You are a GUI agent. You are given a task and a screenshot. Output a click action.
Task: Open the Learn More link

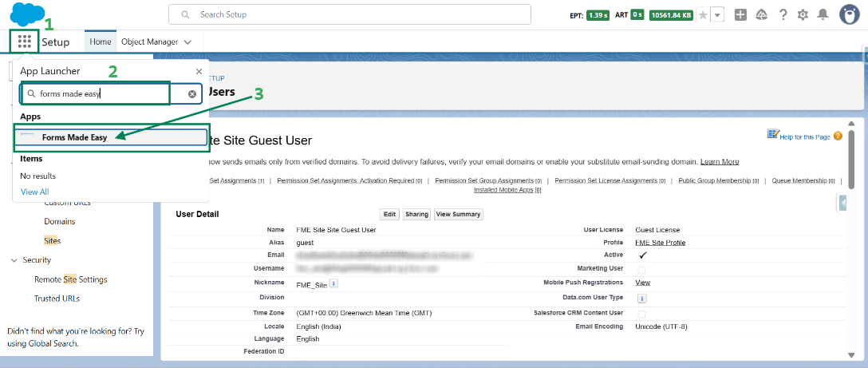click(x=720, y=162)
